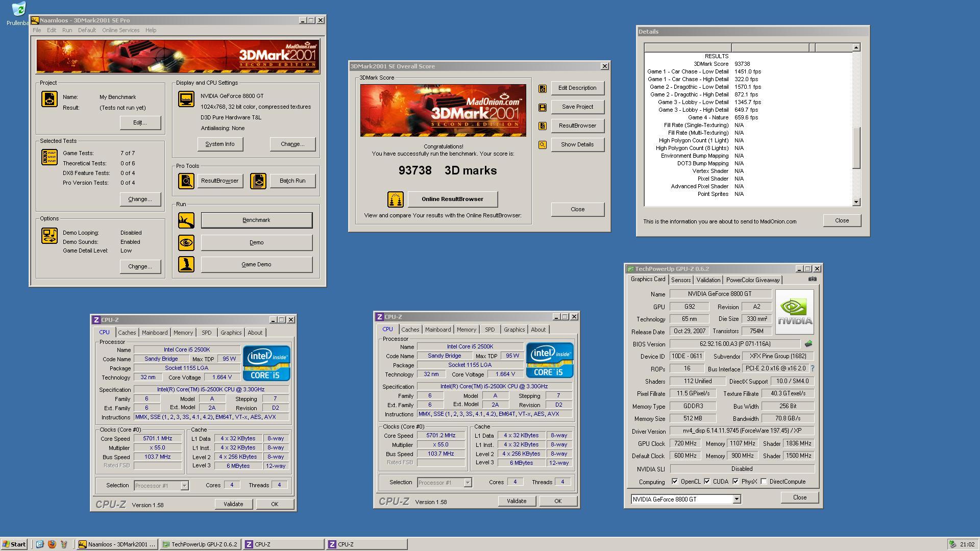Click the Online ResultBrowser icon
Image resolution: width=980 pixels, height=551 pixels.
395,199
